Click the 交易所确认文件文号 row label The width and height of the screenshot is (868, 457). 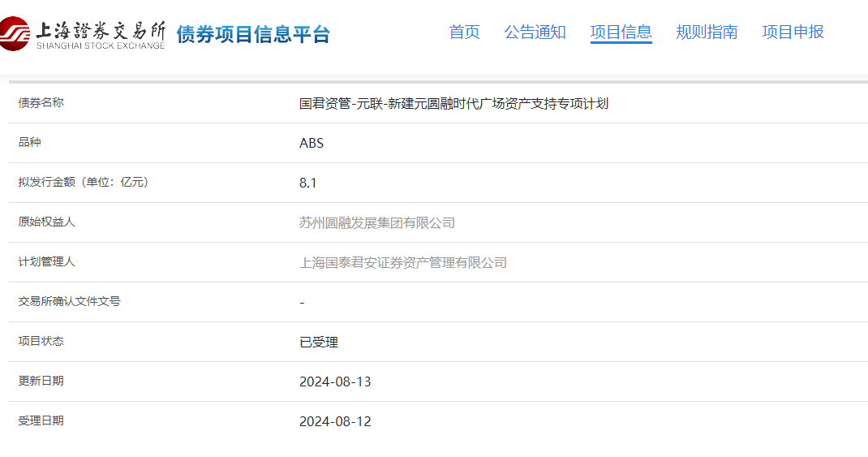pos(69,301)
